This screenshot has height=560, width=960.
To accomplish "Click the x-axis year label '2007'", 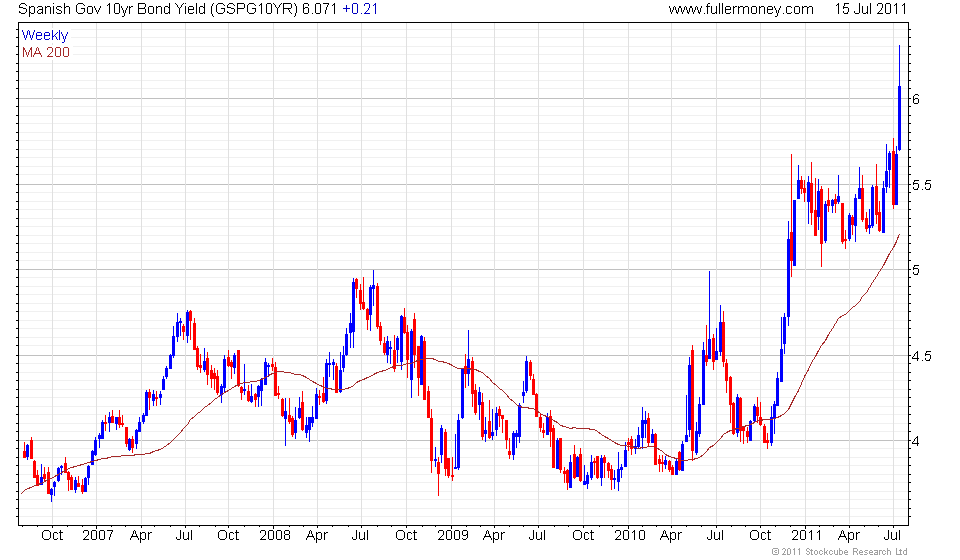I will point(98,536).
